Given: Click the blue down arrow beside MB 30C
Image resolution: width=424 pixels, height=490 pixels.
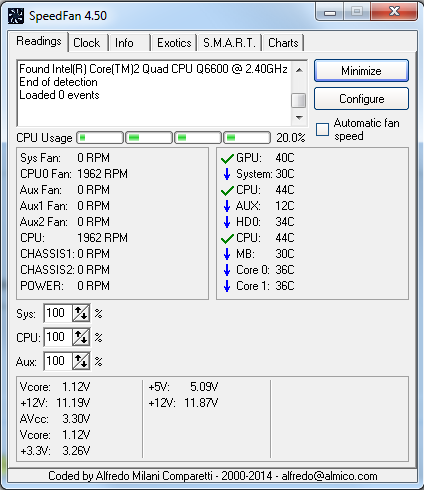Looking at the screenshot, I should [x=227, y=254].
